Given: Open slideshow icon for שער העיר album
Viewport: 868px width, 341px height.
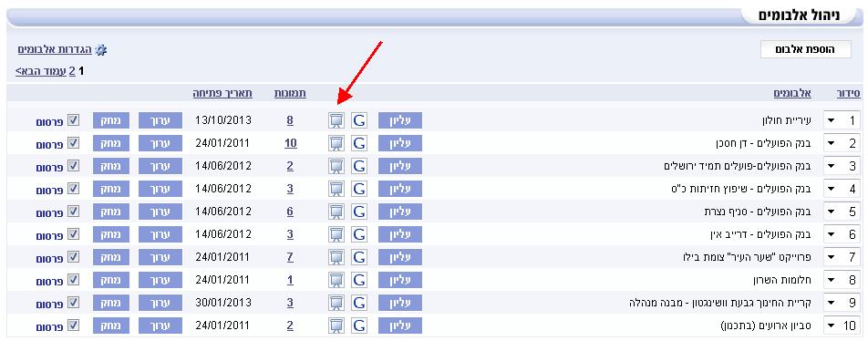Looking at the screenshot, I should tap(336, 257).
